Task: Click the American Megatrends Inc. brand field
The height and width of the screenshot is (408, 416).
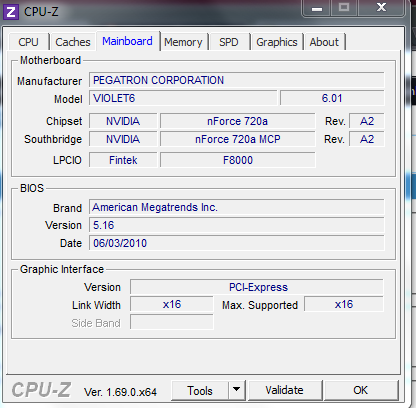Action: coord(237,207)
